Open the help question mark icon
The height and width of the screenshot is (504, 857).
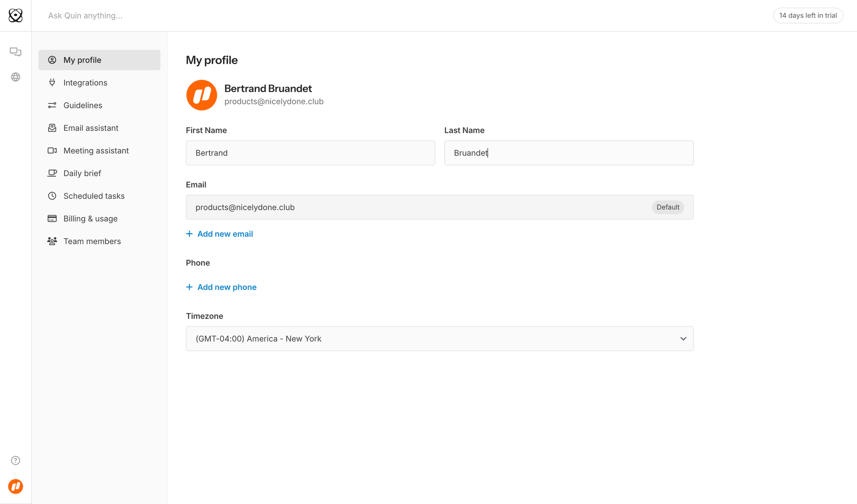pos(16,460)
